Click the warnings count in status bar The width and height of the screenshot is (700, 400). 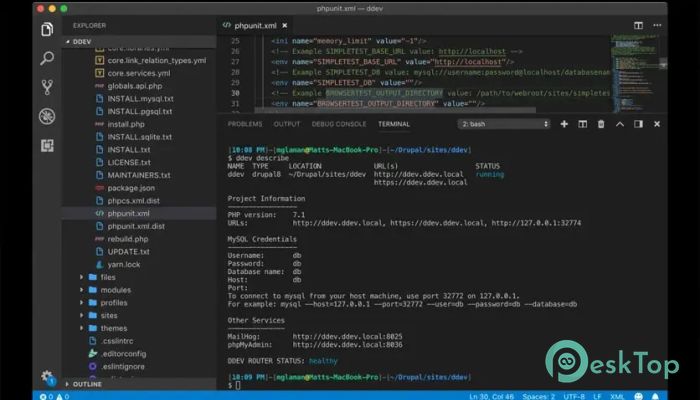63,396
